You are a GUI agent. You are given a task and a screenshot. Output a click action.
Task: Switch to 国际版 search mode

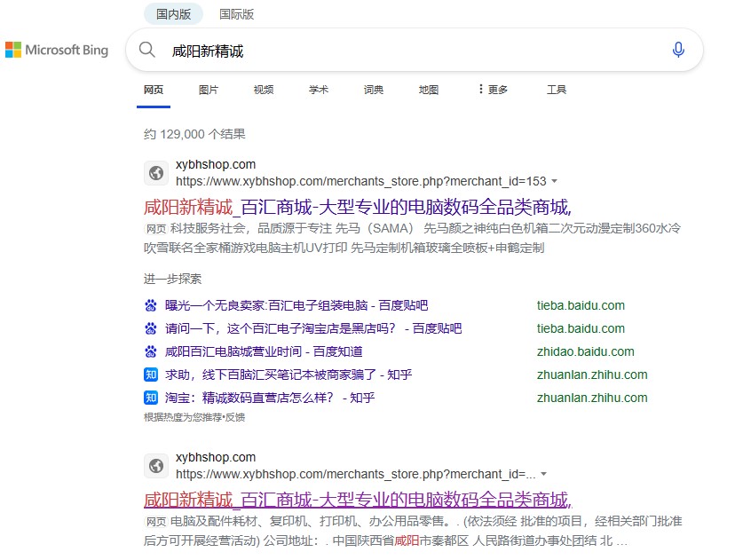coord(237,14)
